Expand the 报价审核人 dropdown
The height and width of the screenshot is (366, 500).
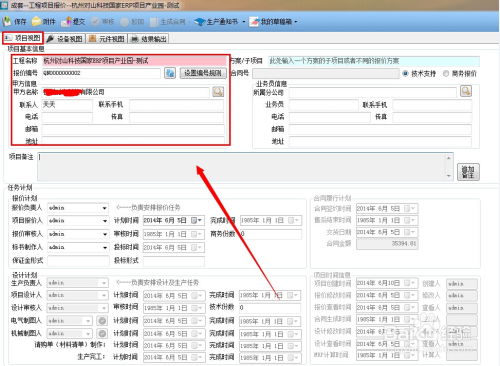pos(104,234)
